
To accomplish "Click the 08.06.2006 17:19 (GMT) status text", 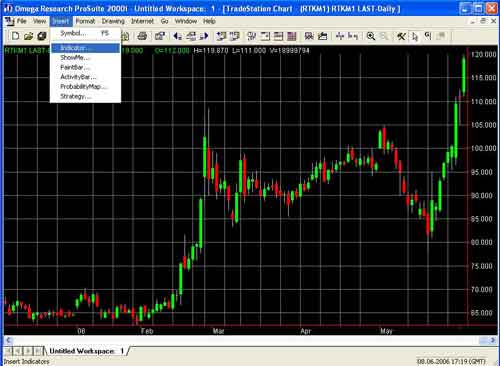I will pyautogui.click(x=451, y=361).
